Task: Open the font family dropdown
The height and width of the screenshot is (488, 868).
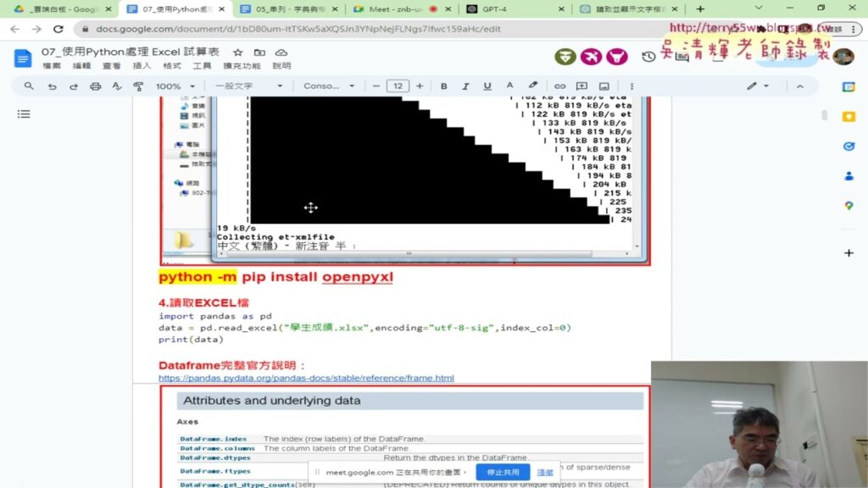Action: tap(329, 86)
